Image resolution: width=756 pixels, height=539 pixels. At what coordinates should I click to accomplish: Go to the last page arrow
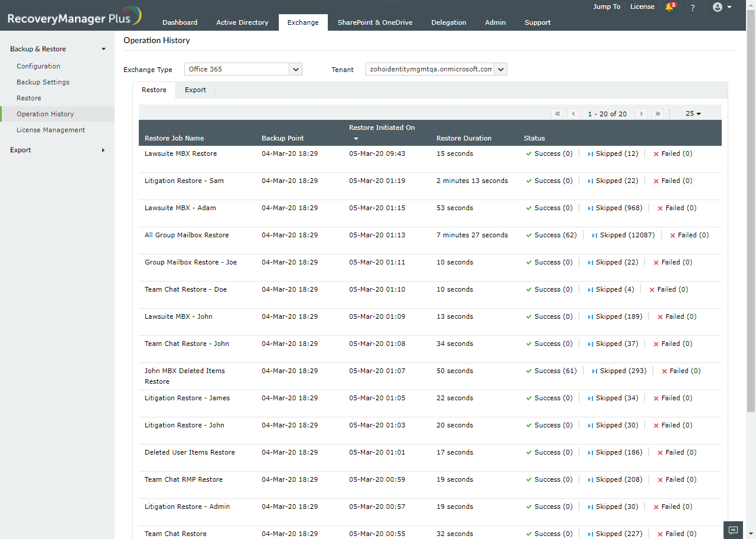click(x=657, y=114)
